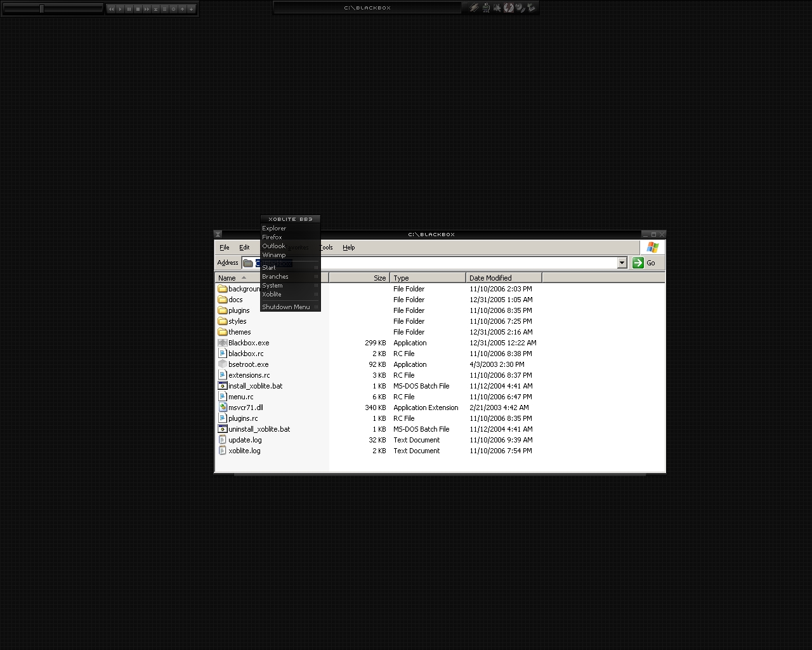The width and height of the screenshot is (812, 650).
Task: Click the speaker volume tray icon
Action: coord(520,8)
